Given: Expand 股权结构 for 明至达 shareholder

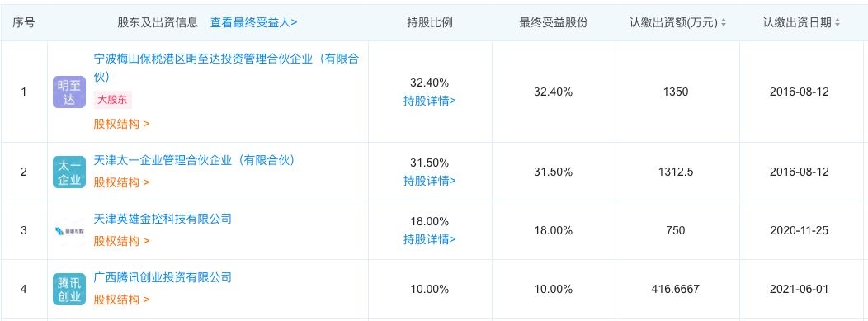Looking at the screenshot, I should (121, 124).
